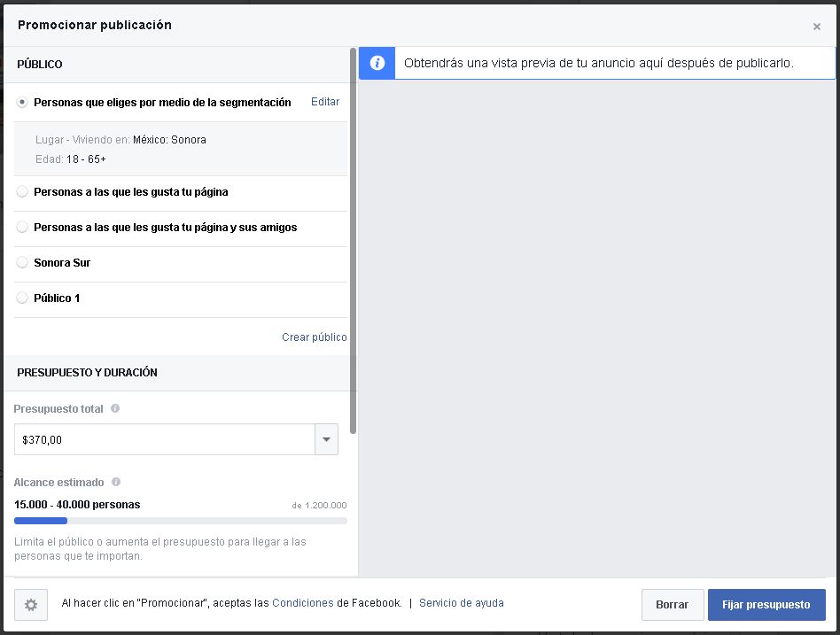The image size is (840, 635).
Task: Click the estimated reach progress bar
Action: click(181, 521)
